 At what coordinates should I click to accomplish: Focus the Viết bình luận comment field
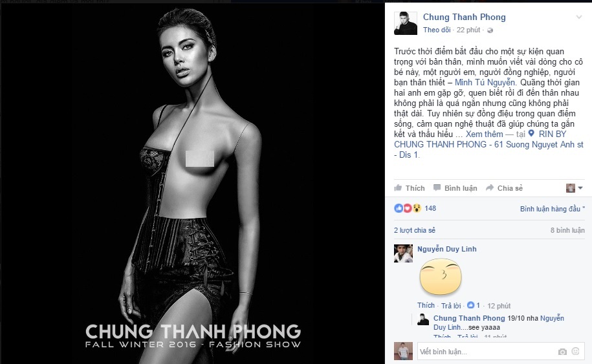tap(487, 352)
